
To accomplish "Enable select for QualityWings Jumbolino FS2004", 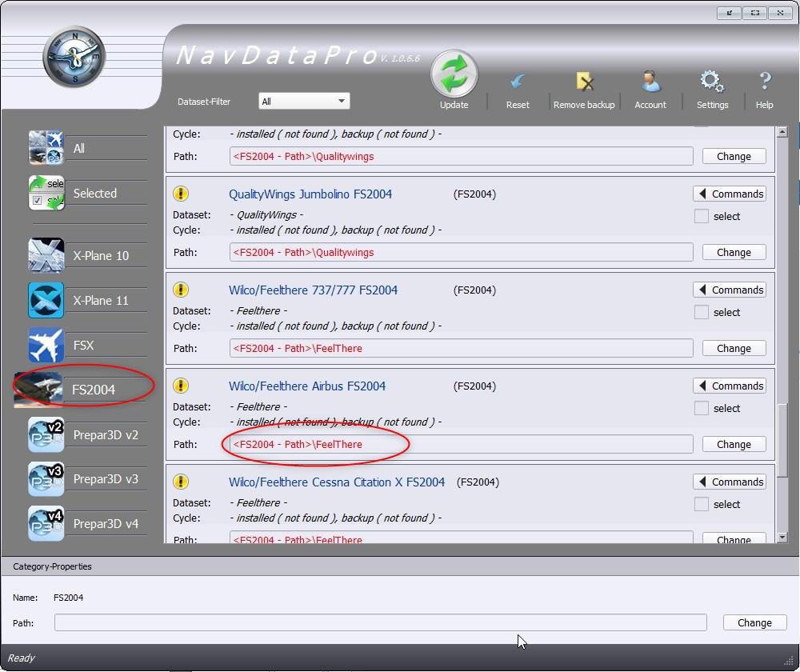I will tap(702, 216).
